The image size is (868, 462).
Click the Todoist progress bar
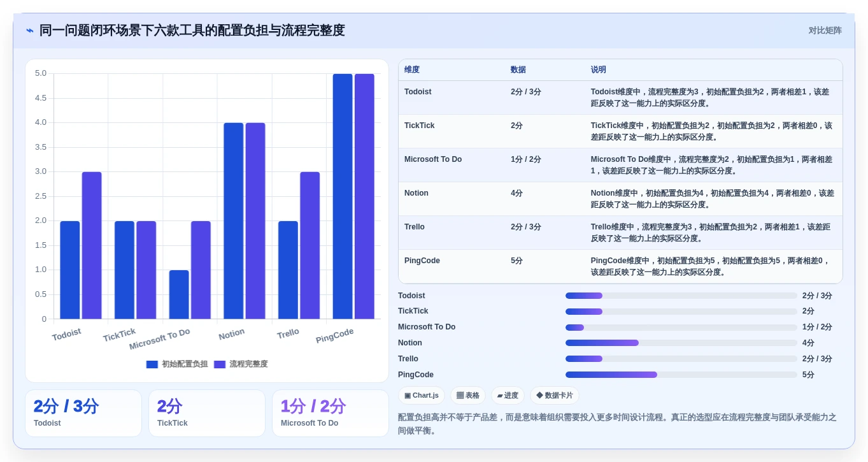click(681, 296)
